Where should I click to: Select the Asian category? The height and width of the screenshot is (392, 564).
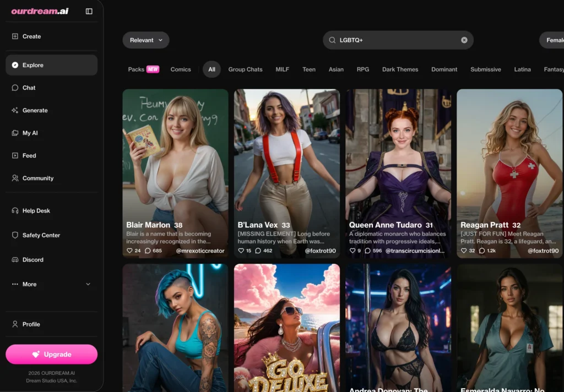(x=336, y=69)
